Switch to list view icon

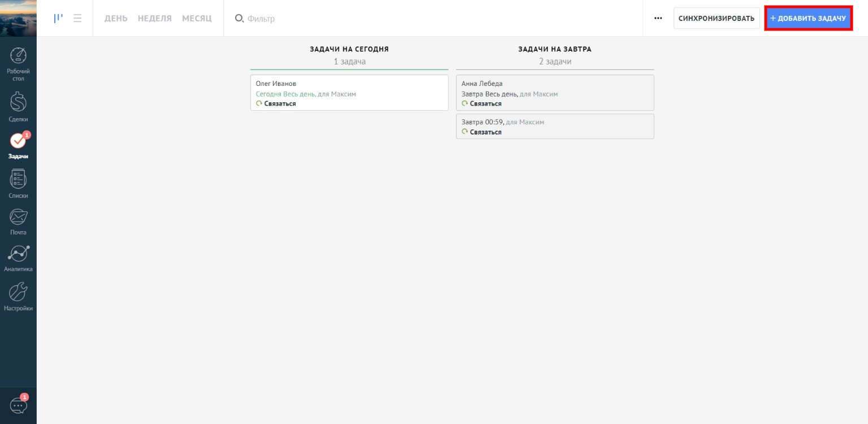point(77,18)
